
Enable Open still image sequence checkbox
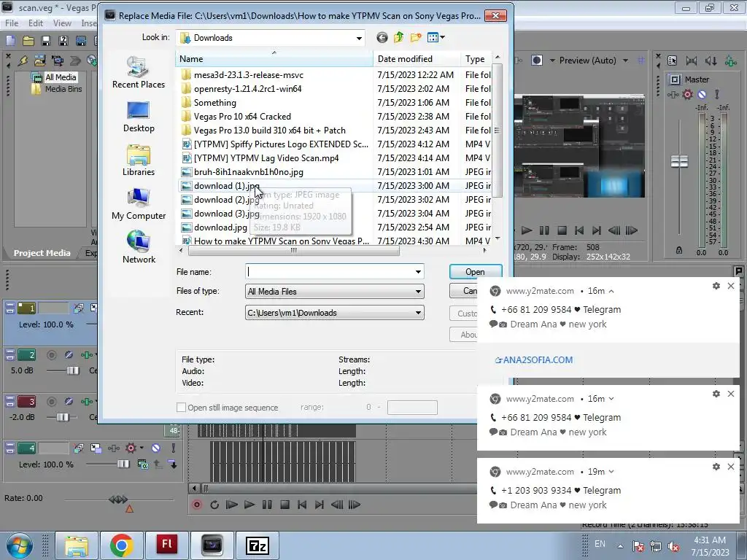tap(181, 408)
